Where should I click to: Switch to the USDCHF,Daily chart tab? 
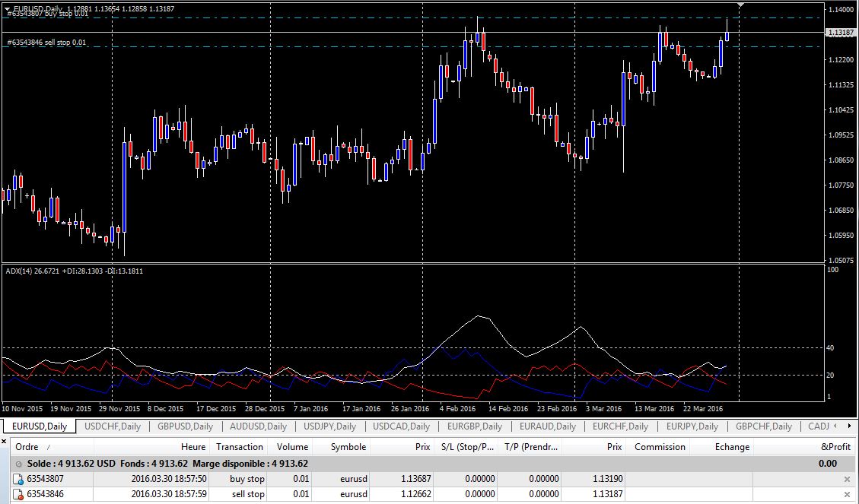click(x=113, y=426)
